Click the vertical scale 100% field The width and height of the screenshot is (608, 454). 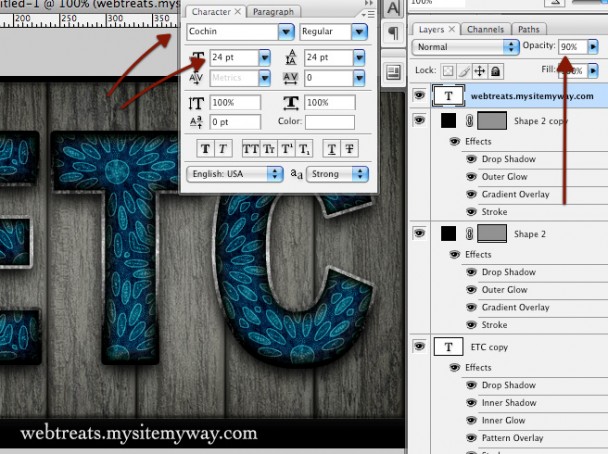point(235,103)
